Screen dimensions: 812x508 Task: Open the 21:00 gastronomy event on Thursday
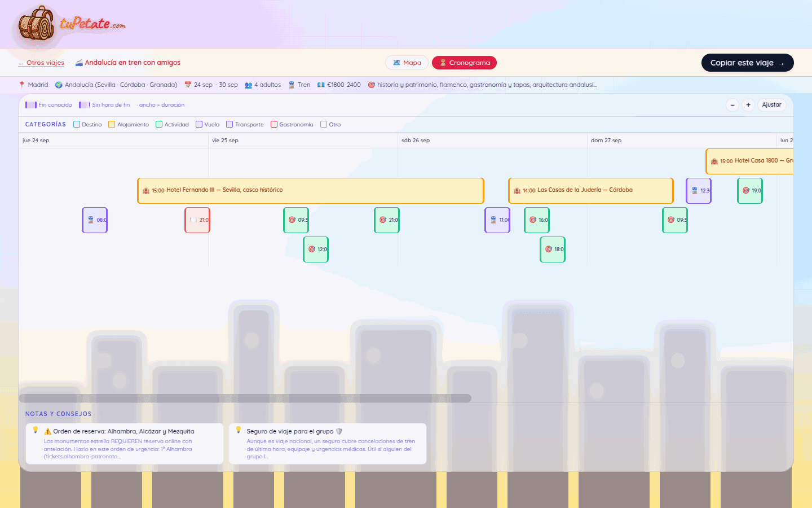click(197, 220)
